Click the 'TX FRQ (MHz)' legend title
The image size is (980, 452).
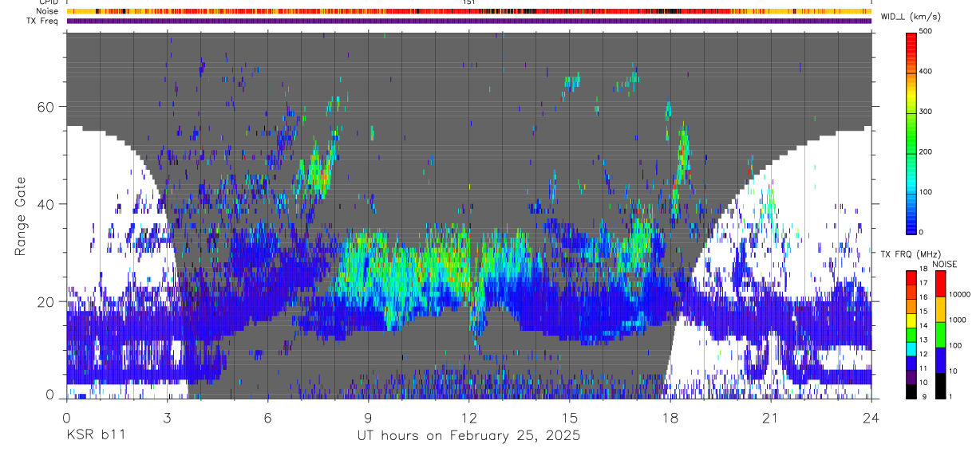click(x=910, y=254)
